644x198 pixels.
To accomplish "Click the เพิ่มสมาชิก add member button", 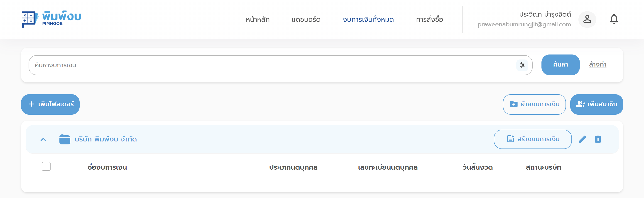I will click(596, 104).
